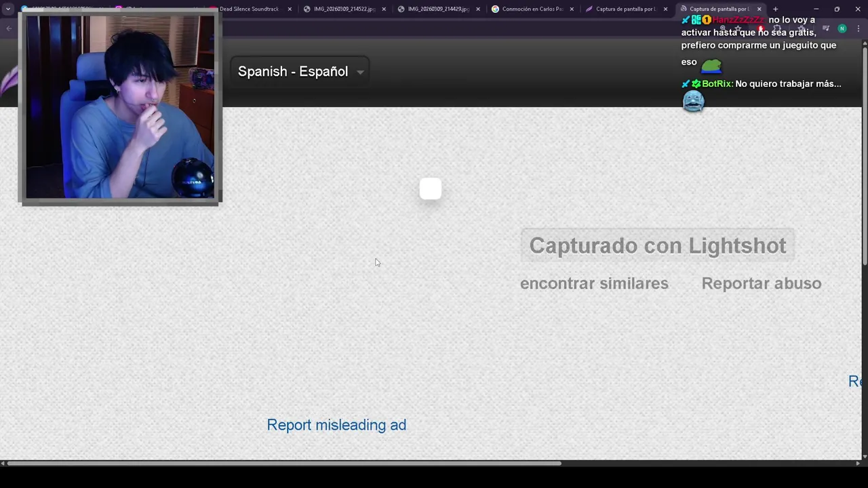Screen dimensions: 868x488
Task: Click the Reportar abuso link
Action: [761, 283]
